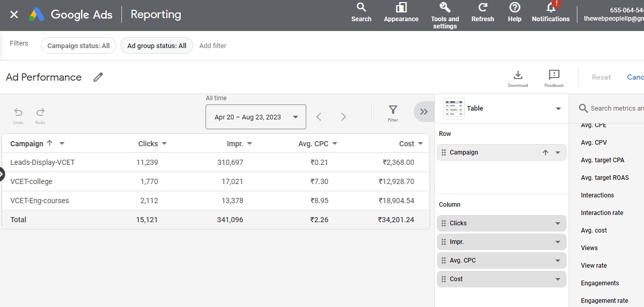Open Cost column chip dropdown arrow
Screen dimensions: 644x307
pos(558,279)
